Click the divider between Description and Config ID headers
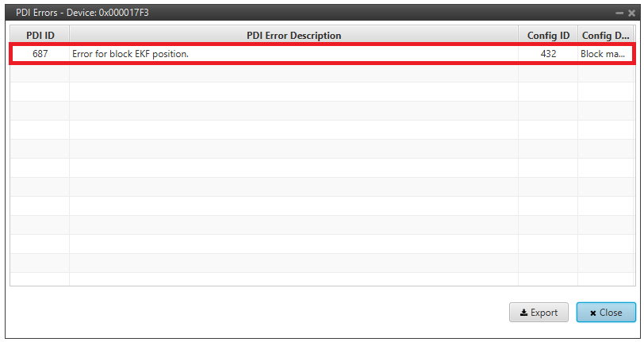 click(519, 36)
